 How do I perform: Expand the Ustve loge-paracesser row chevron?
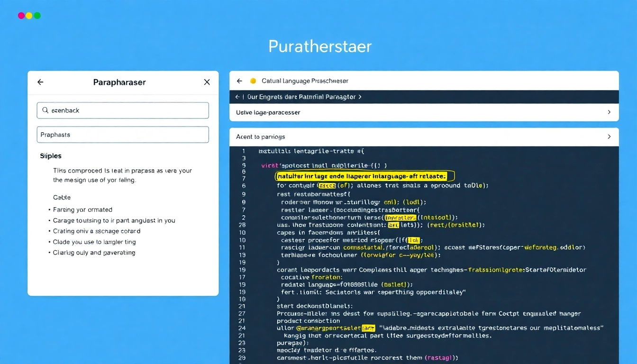pos(609,112)
